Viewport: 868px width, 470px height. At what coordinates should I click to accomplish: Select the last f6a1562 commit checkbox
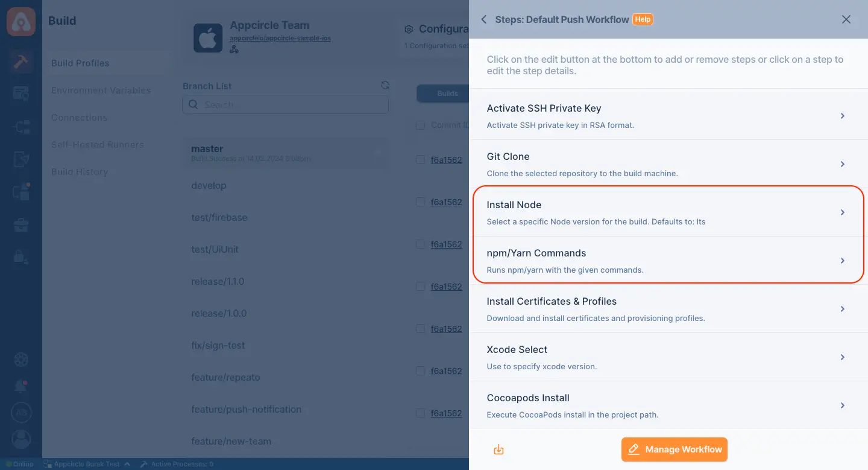tap(420, 413)
